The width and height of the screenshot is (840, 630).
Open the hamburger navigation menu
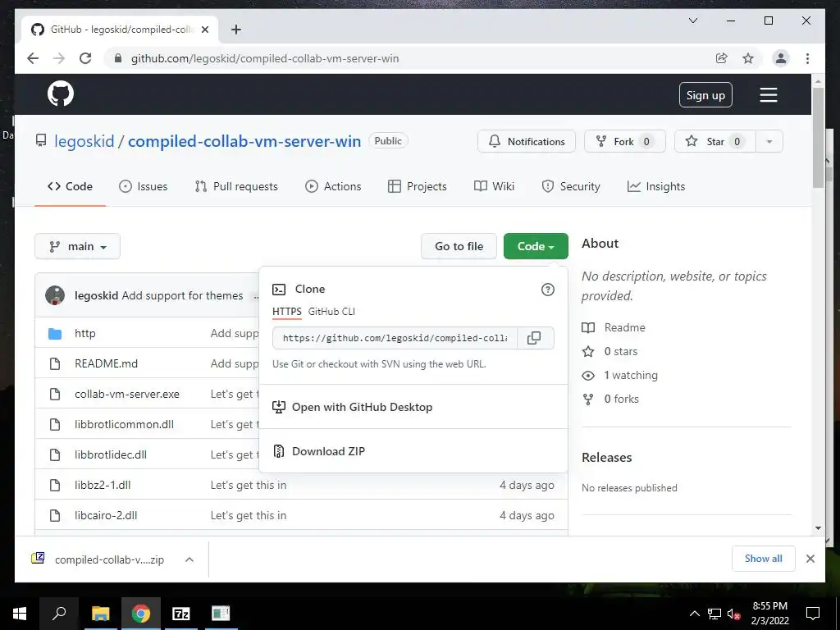tap(768, 95)
